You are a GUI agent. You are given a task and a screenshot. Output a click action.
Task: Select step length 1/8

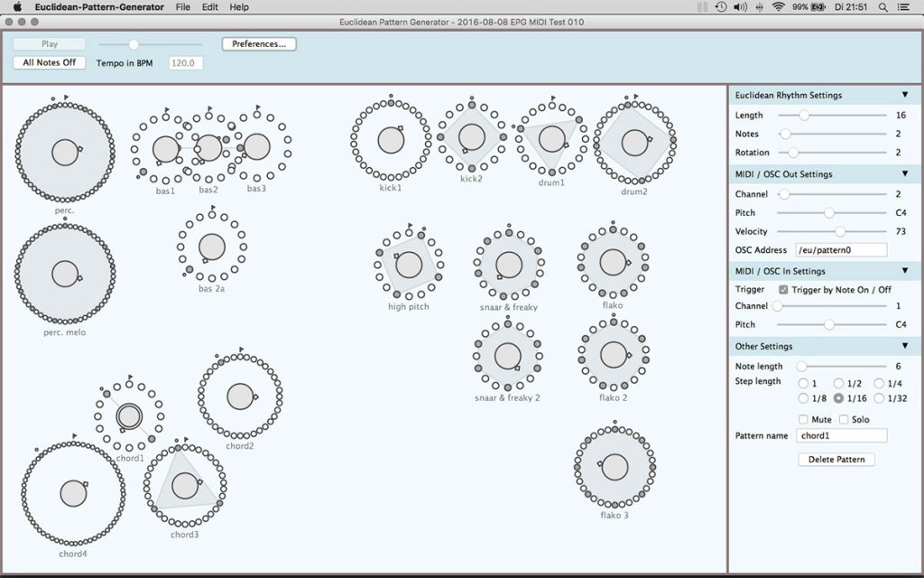click(803, 398)
